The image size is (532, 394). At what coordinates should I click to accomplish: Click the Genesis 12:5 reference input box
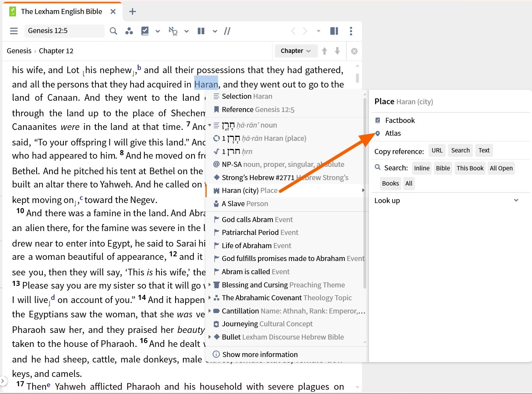[64, 31]
